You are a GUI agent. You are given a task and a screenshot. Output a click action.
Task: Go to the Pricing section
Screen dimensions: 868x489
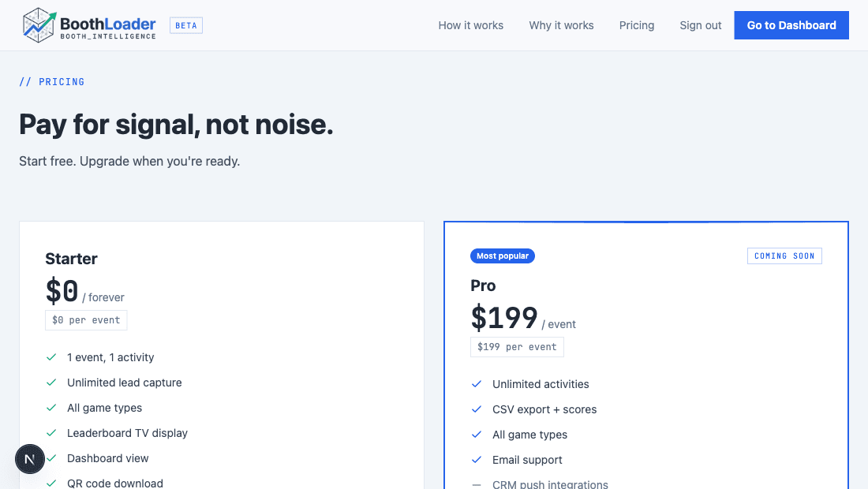point(637,25)
